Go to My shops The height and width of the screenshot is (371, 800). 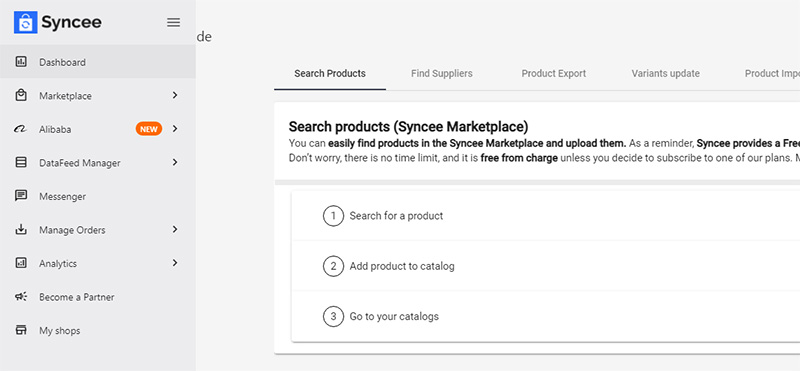97,331
